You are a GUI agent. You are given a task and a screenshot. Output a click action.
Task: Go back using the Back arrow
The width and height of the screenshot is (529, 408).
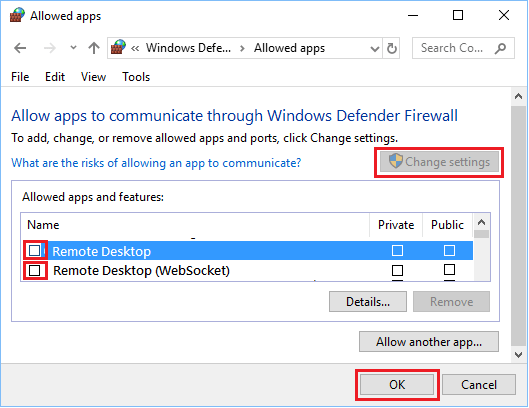[x=20, y=48]
